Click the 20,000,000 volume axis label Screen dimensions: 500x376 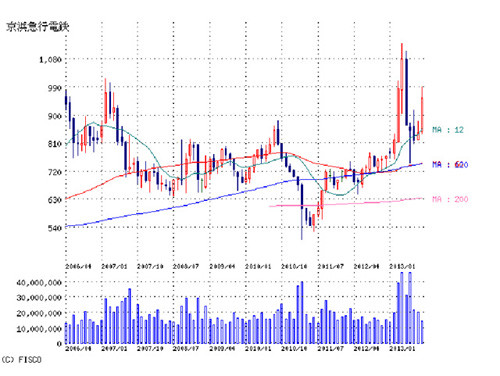[x=39, y=313]
